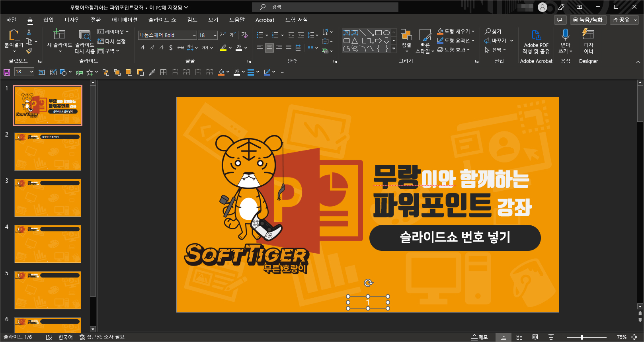Image resolution: width=644 pixels, height=342 pixels.
Task: Click the eyedropper icon in quick toolbar
Action: coord(152,72)
